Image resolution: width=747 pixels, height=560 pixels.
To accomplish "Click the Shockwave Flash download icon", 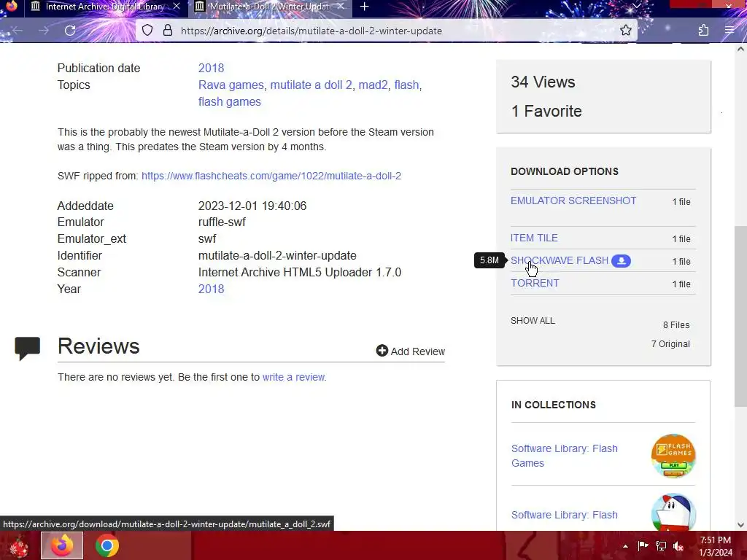I will pos(621,261).
